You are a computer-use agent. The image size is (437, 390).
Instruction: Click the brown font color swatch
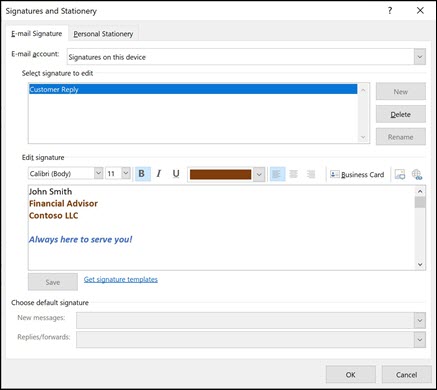coord(220,174)
